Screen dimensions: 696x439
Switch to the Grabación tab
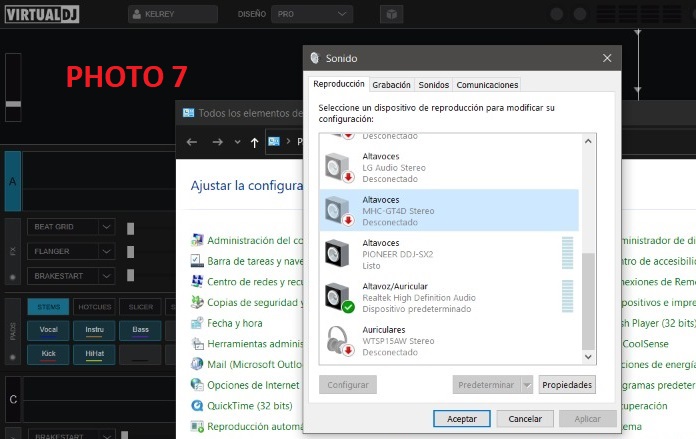pyautogui.click(x=391, y=85)
